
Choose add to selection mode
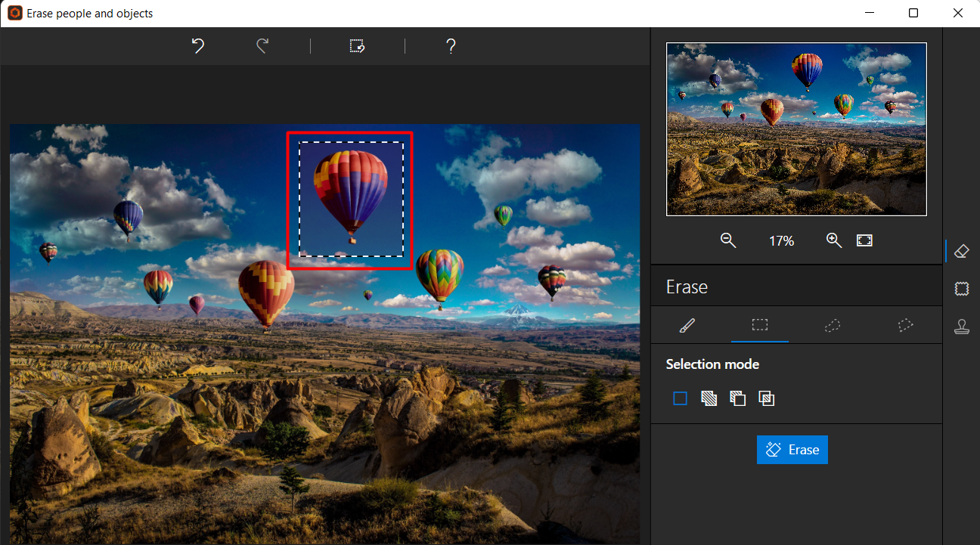pos(709,398)
